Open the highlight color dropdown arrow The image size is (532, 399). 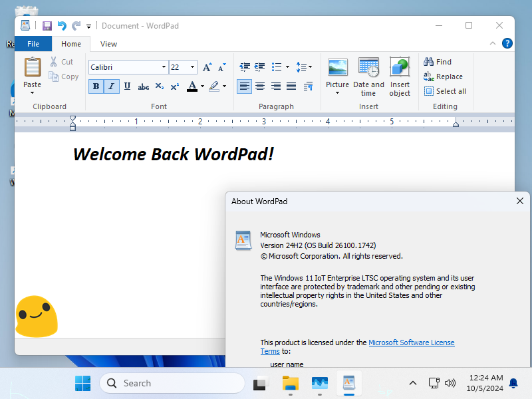coord(224,86)
